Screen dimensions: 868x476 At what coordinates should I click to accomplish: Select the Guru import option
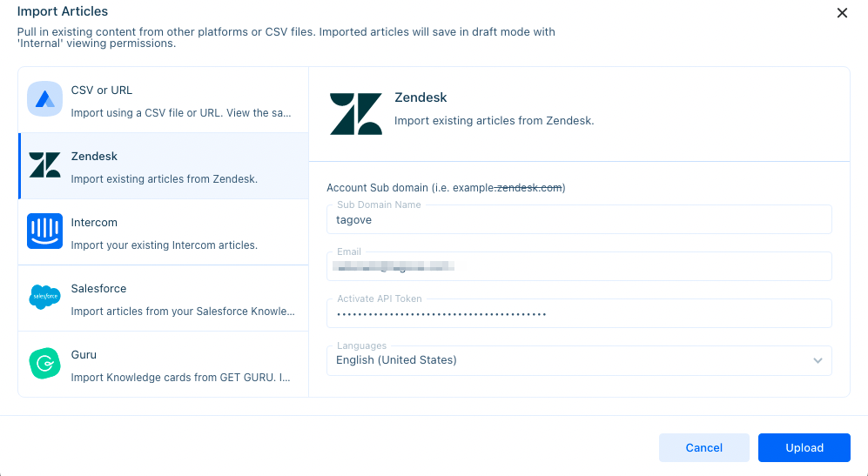[x=164, y=365]
